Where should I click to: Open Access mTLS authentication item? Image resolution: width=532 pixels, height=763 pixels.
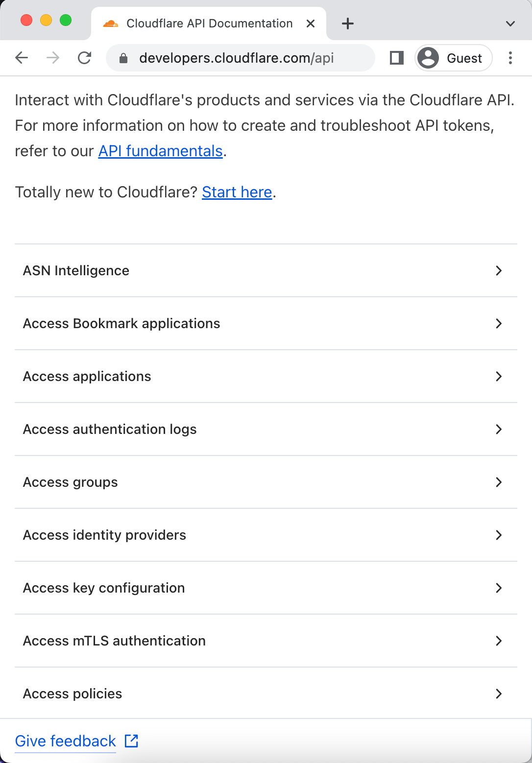(x=266, y=641)
